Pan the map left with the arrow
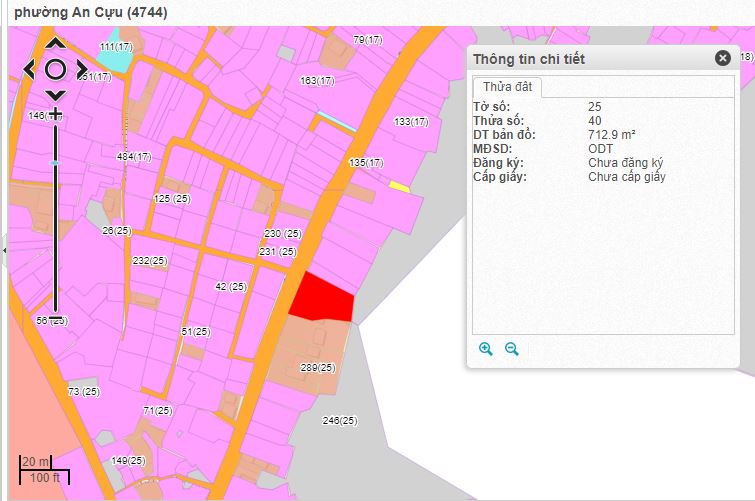The height and width of the screenshot is (501, 755). click(29, 69)
